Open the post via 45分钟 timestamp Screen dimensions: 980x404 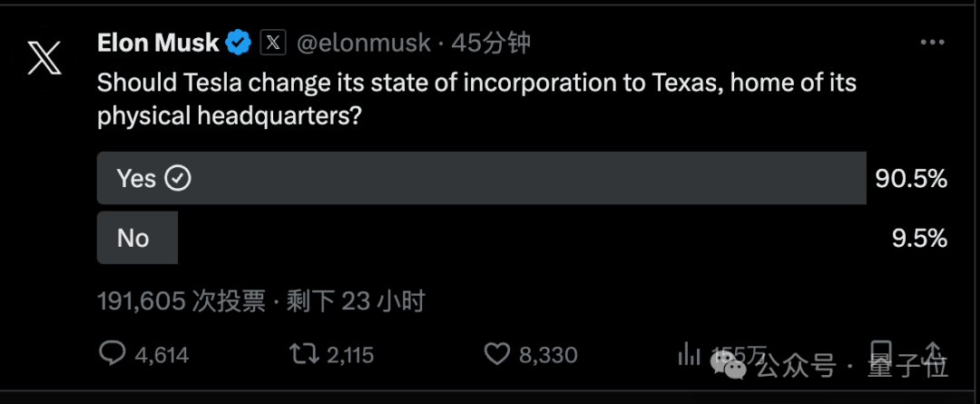point(491,43)
